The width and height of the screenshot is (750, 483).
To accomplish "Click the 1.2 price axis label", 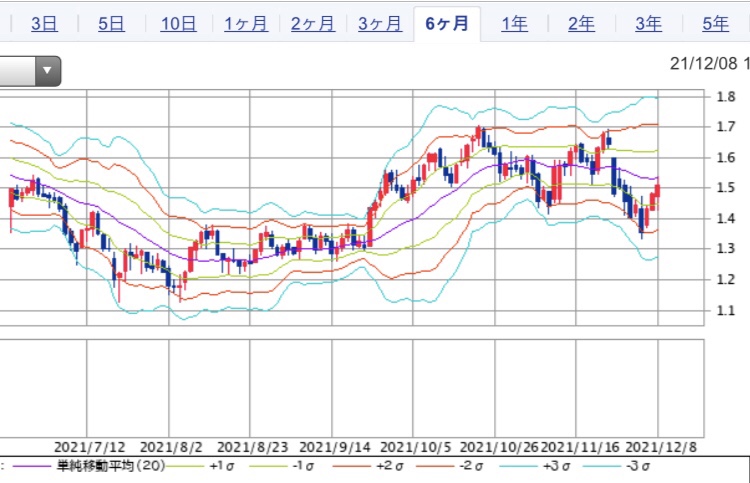I will pyautogui.click(x=726, y=279).
